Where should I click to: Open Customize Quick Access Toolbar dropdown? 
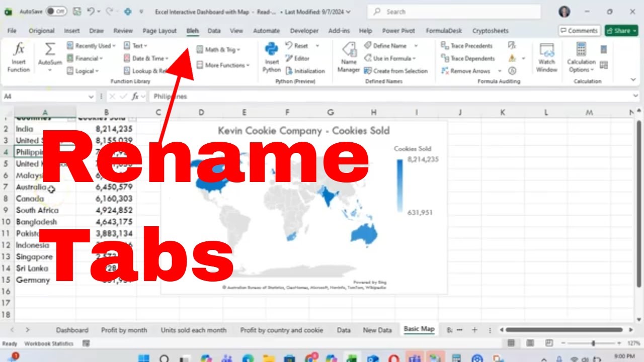pyautogui.click(x=141, y=11)
